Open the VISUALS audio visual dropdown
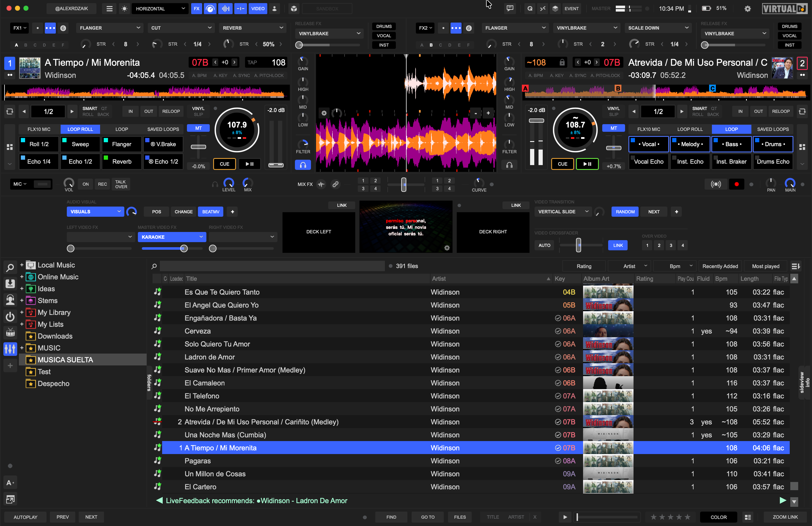This screenshot has height=526, width=812. (x=95, y=212)
